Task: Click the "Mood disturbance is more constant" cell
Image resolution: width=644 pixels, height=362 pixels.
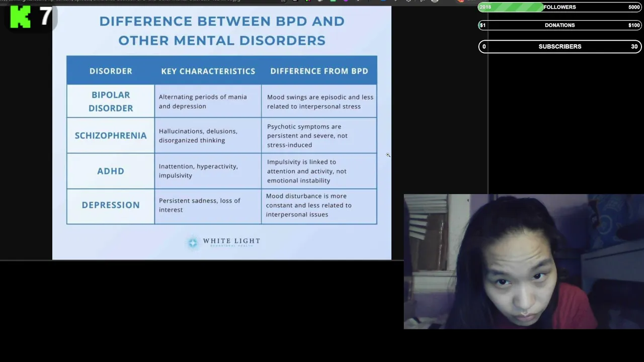Action: [x=319, y=205]
